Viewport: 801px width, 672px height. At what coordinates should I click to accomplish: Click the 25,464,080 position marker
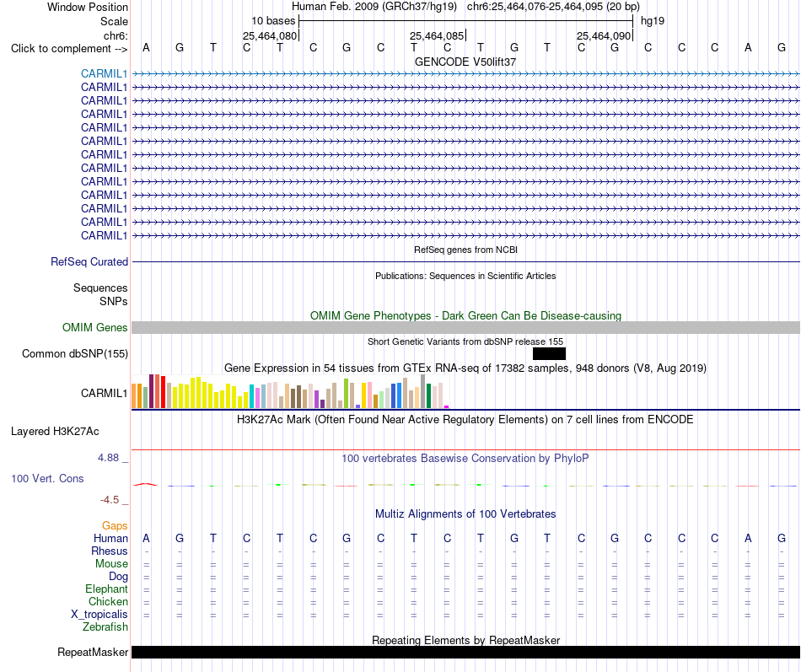pyautogui.click(x=270, y=35)
